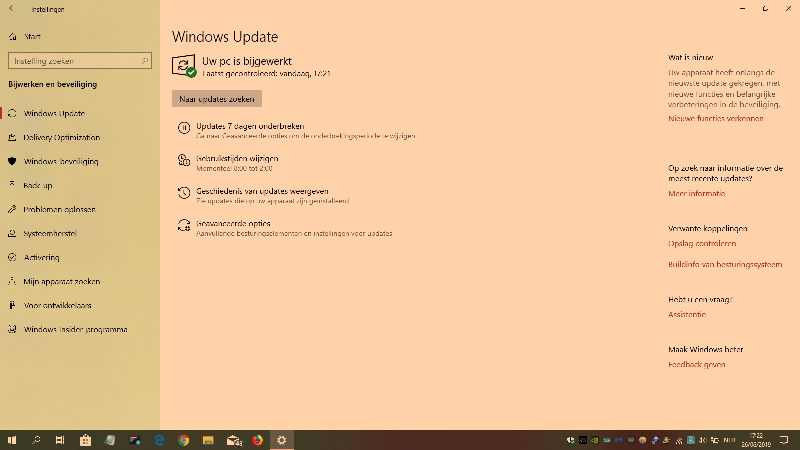
Task: Click the NVIDIA tray icon
Action: point(595,440)
